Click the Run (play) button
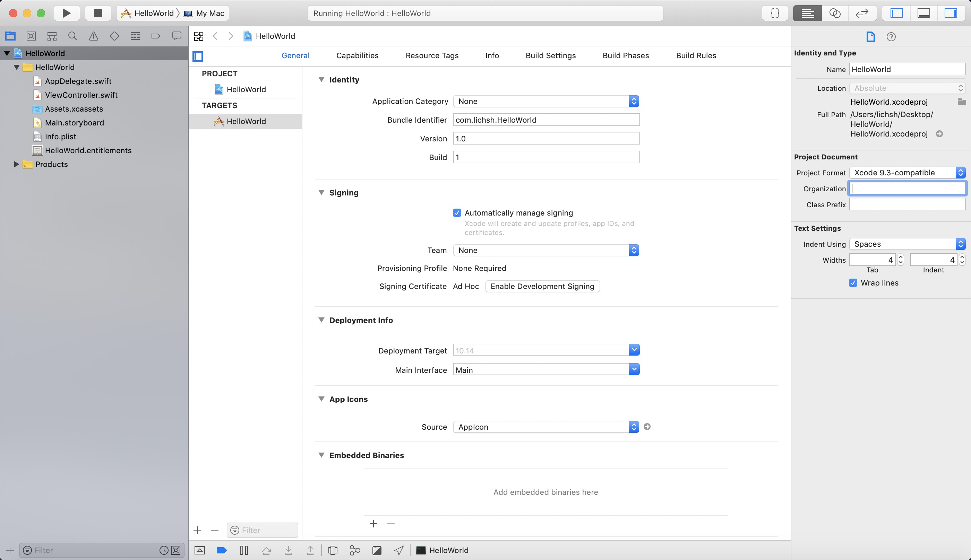 [x=67, y=13]
